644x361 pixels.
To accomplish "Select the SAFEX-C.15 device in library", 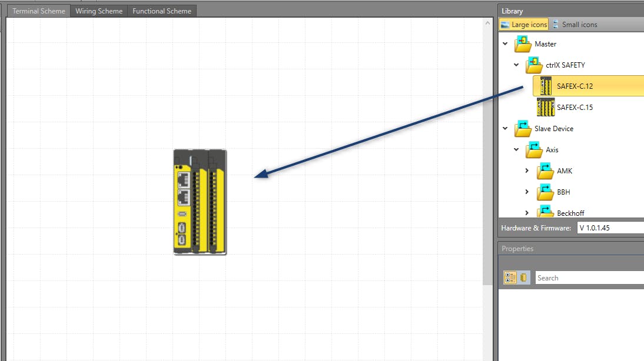I will (575, 108).
